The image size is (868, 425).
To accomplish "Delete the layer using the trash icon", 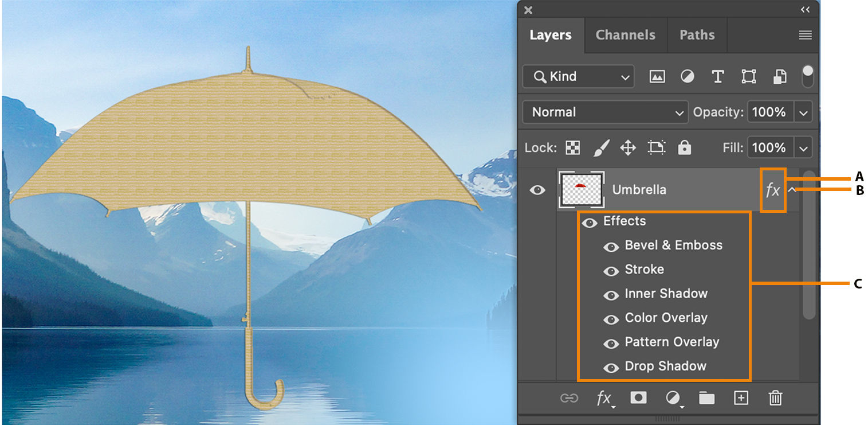I will coord(775,398).
